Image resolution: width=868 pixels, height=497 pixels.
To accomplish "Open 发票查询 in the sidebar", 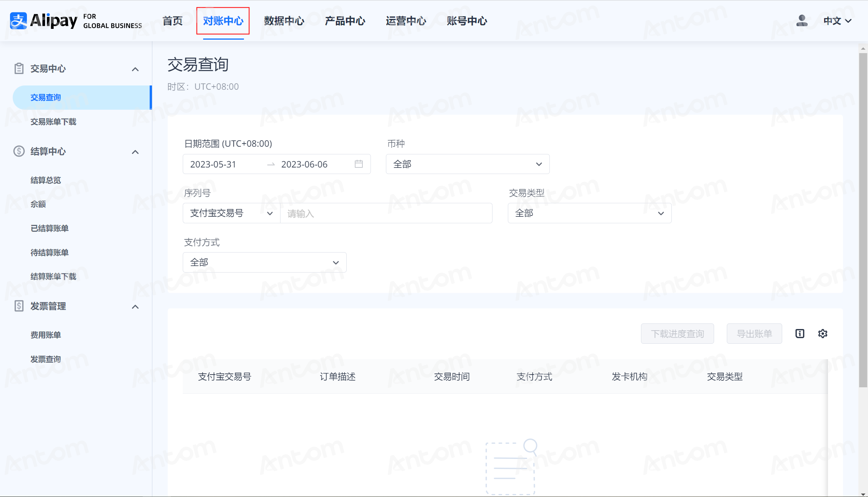I will (46, 359).
